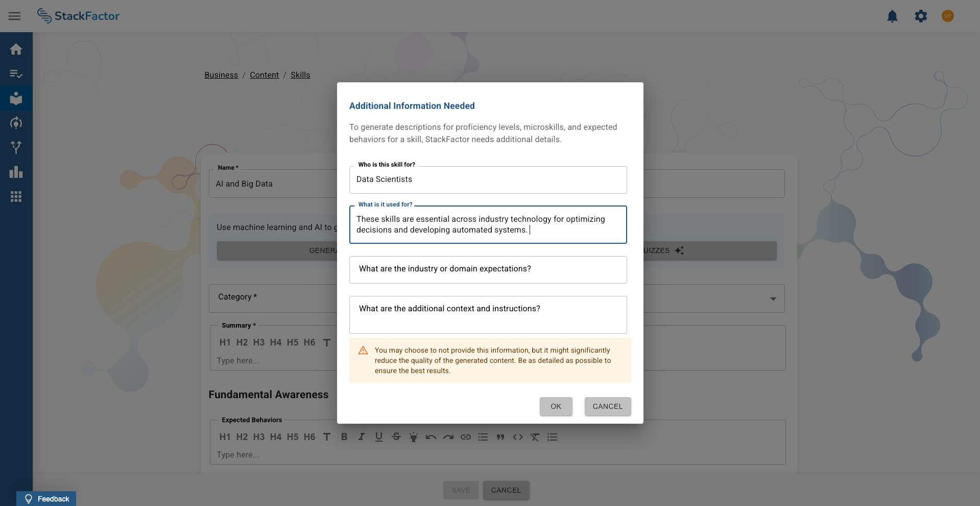This screenshot has width=980, height=506.
Task: Open the analytics bar chart sidebar icon
Action: click(16, 172)
